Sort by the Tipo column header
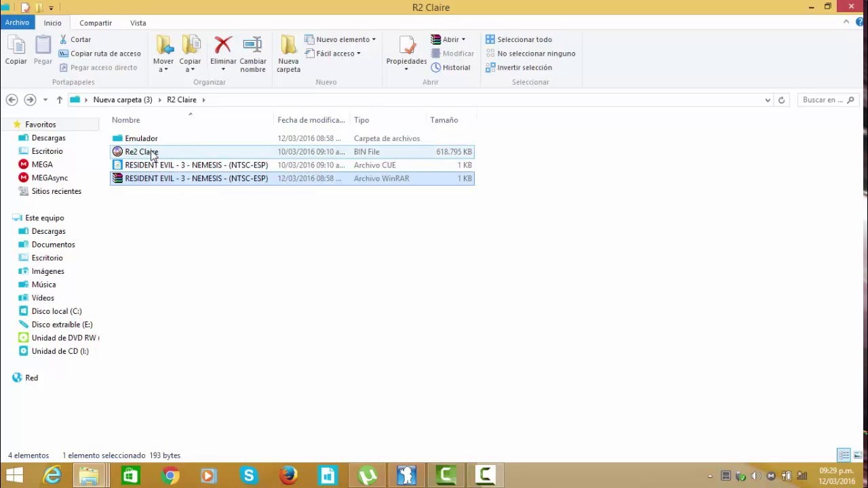The image size is (868, 488). pyautogui.click(x=389, y=120)
